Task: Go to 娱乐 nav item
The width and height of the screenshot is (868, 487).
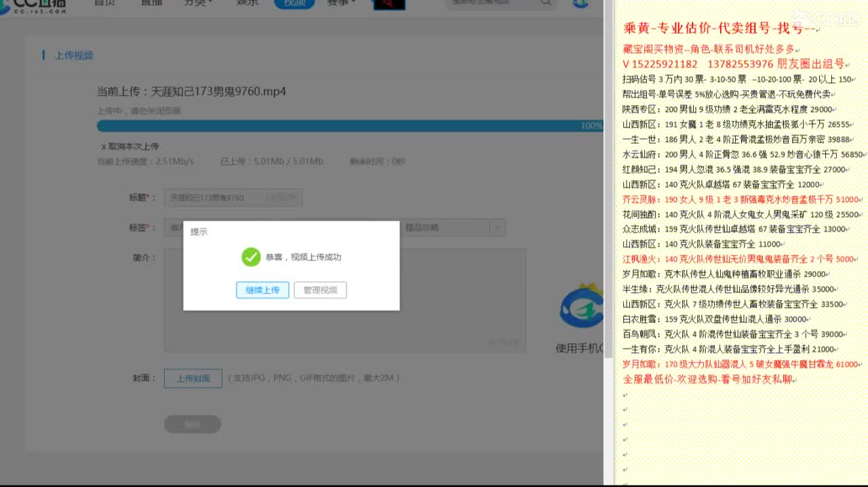Action: (248, 3)
